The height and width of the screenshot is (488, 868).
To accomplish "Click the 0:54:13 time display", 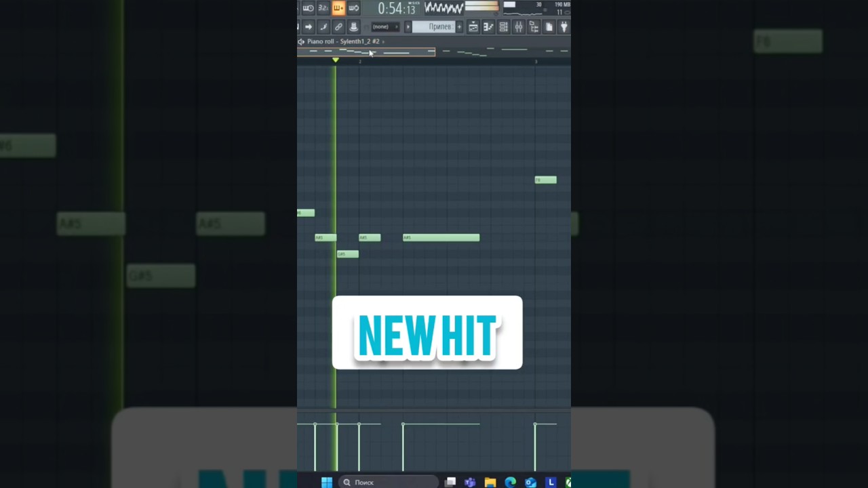I will [x=396, y=9].
